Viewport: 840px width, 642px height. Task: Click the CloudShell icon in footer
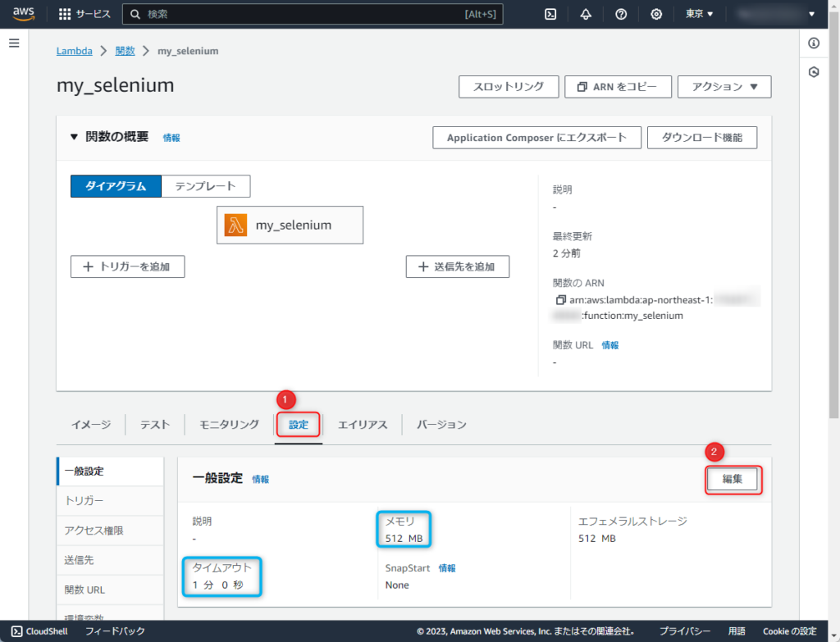click(17, 631)
